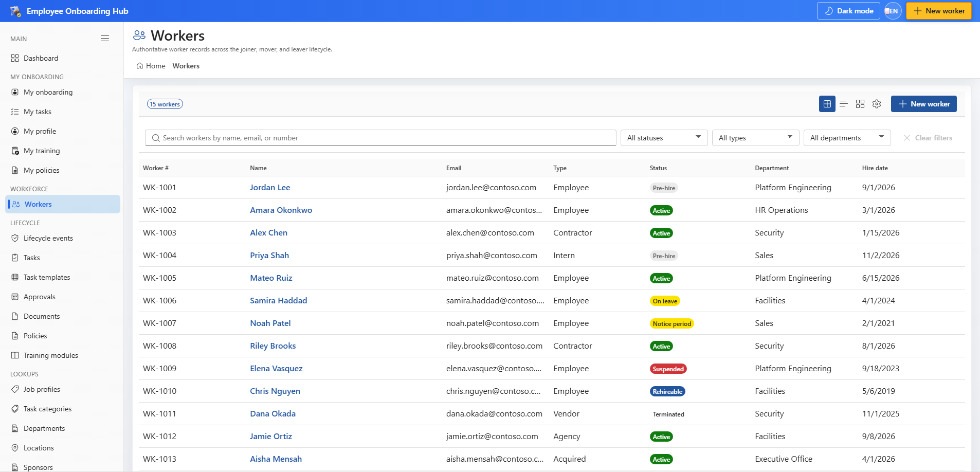Open Jordan Lee worker record
Viewport: 980px width, 472px height.
click(270, 188)
